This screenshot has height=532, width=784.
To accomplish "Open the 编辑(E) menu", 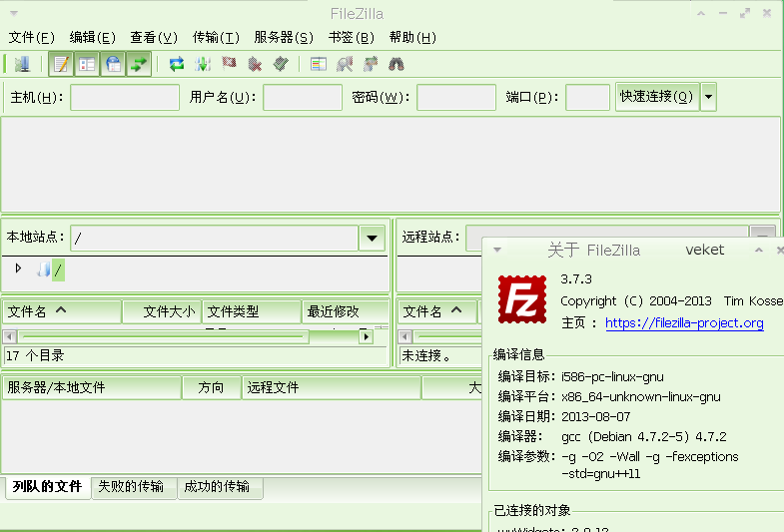I will click(93, 38).
